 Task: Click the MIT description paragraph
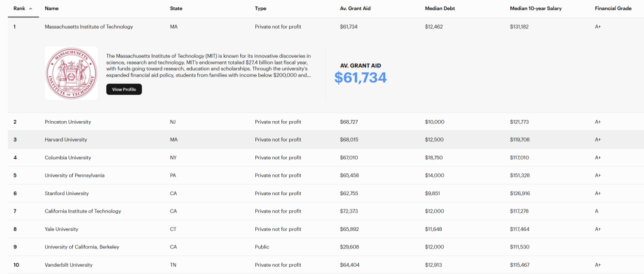point(209,66)
